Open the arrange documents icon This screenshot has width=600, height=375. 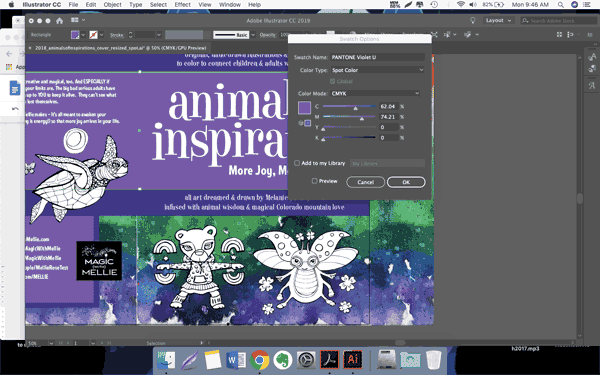(75, 20)
